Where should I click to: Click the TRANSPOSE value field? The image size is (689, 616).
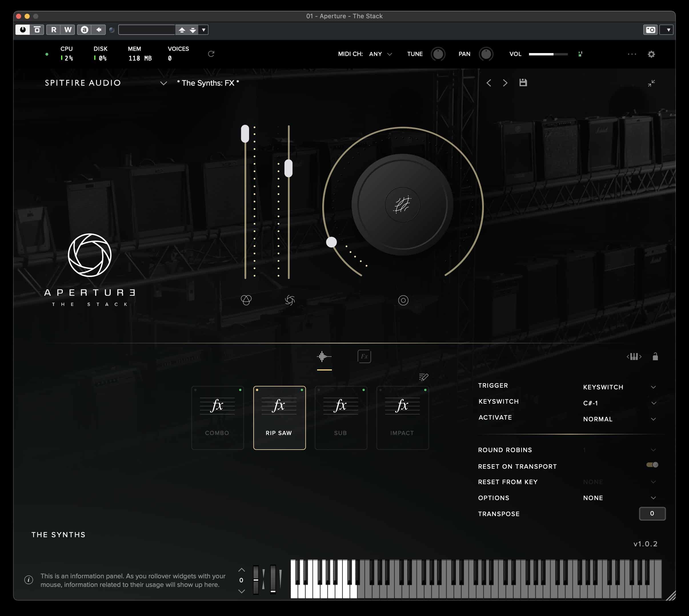652,514
